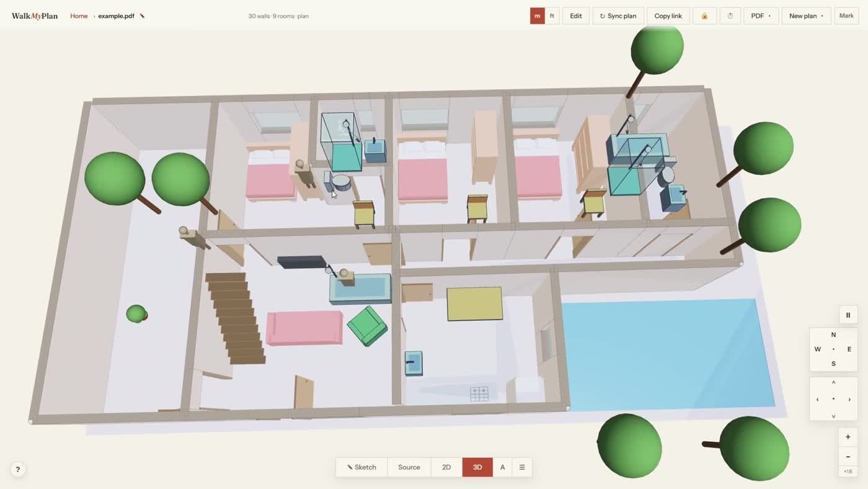This screenshot has width=868, height=489.
Task: Click the WalkMyPlan logo
Action: click(35, 16)
